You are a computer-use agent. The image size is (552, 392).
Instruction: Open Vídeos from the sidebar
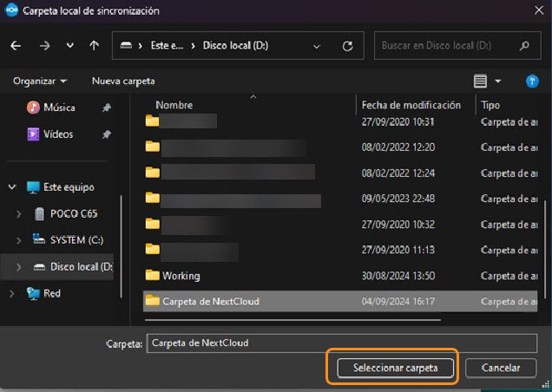coord(58,134)
